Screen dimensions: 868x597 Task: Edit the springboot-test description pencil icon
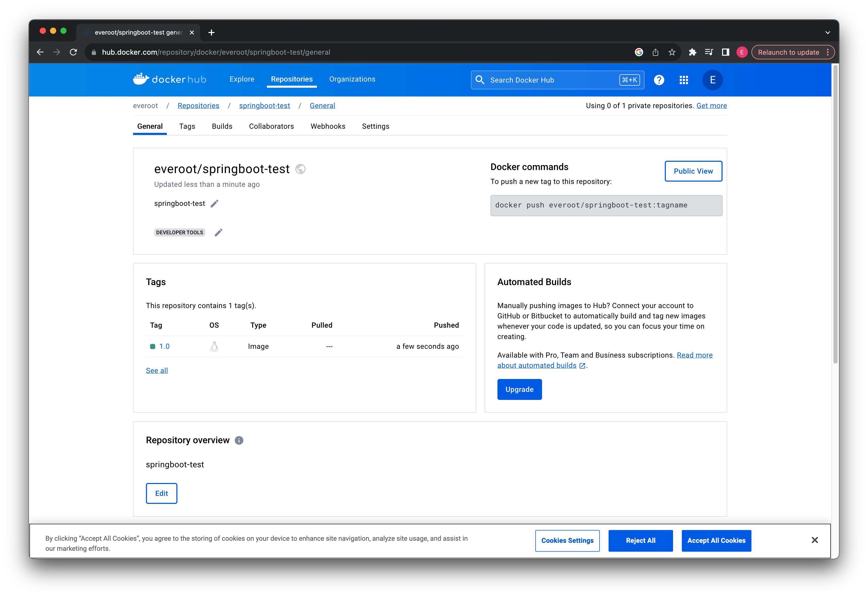click(215, 204)
